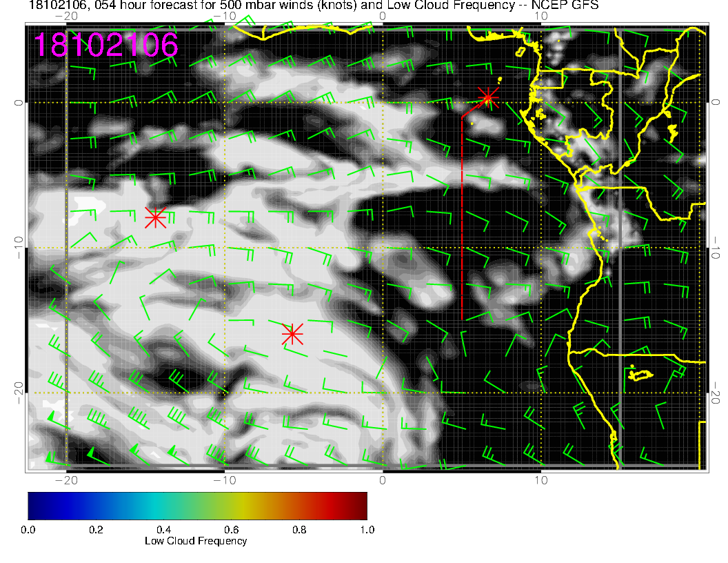Click the red vertical track line at 5°E

[462, 218]
